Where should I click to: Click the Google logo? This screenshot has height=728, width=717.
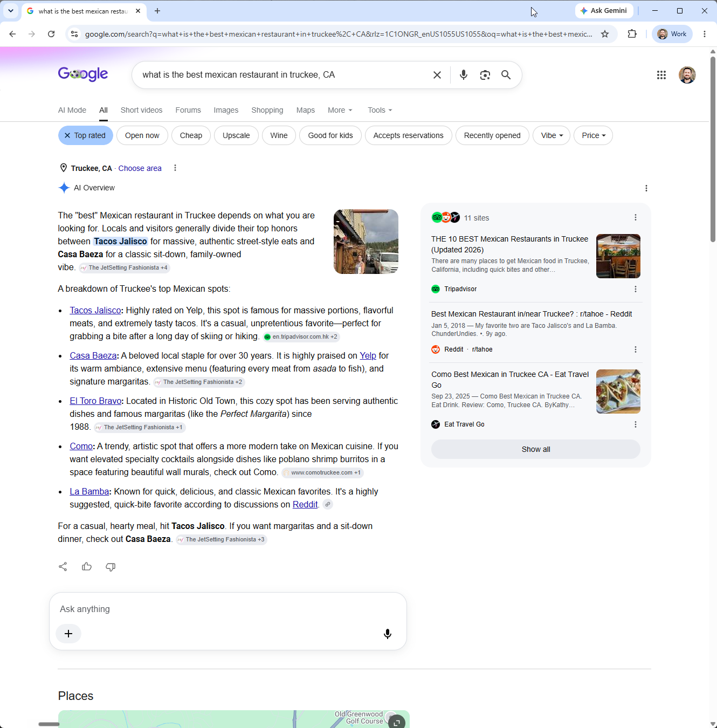pos(83,74)
